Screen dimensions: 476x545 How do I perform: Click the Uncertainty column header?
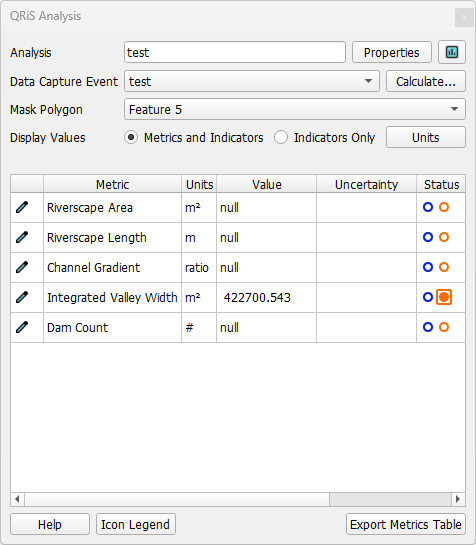[x=366, y=184]
